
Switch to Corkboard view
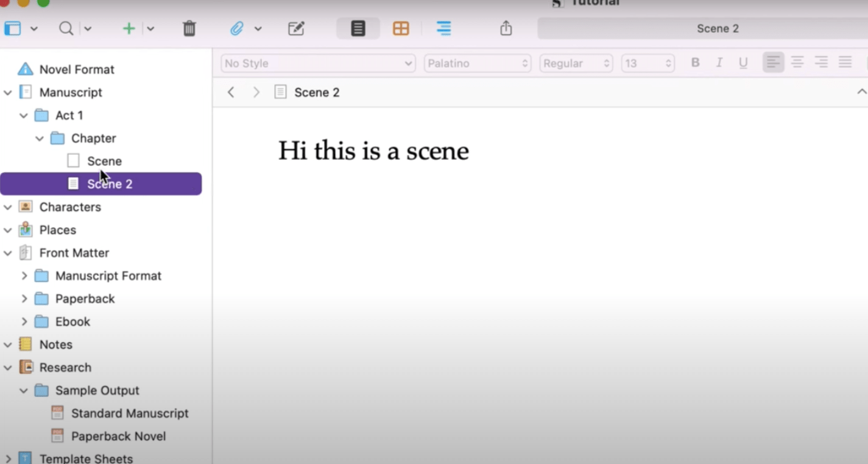400,28
